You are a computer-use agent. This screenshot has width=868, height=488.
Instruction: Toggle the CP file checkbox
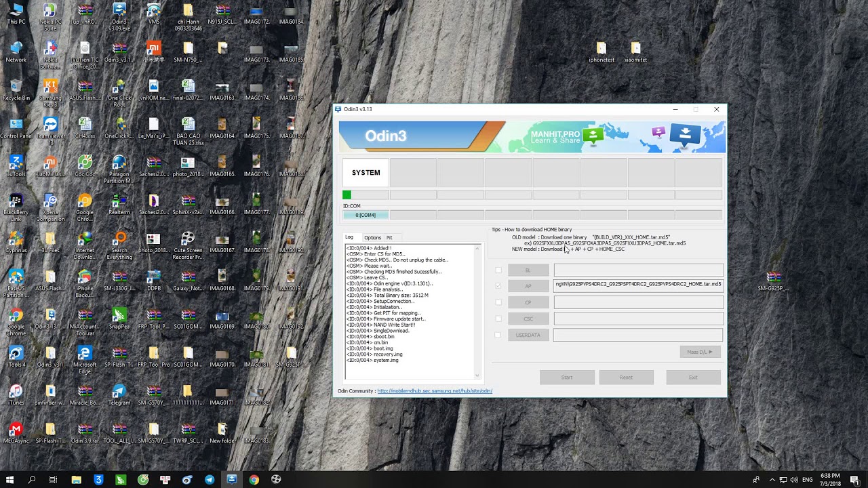coord(498,302)
